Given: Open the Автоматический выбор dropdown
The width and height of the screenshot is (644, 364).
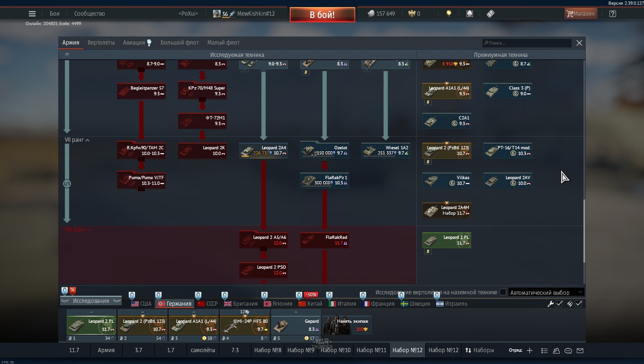Looking at the screenshot, I should [x=546, y=292].
